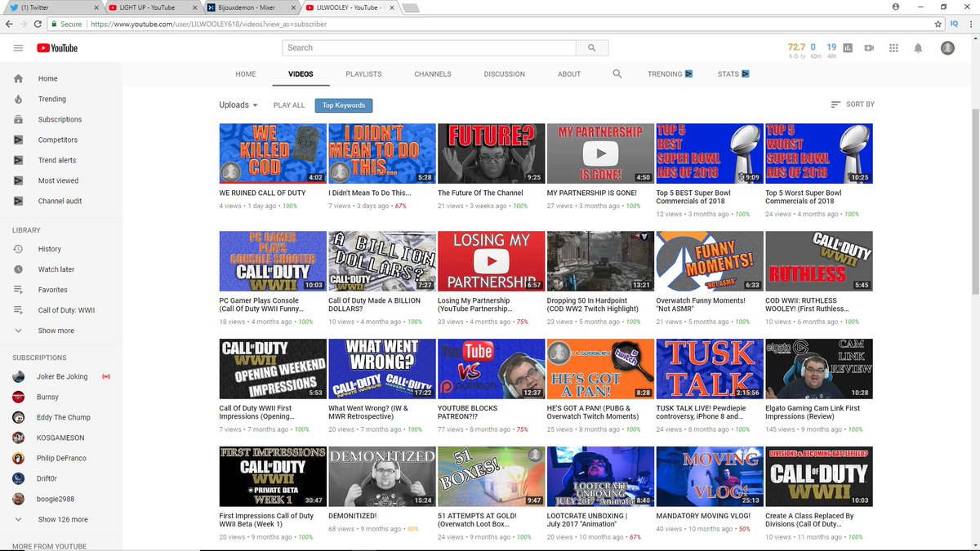
Task: Click the channel search magnifier icon
Action: tap(617, 73)
